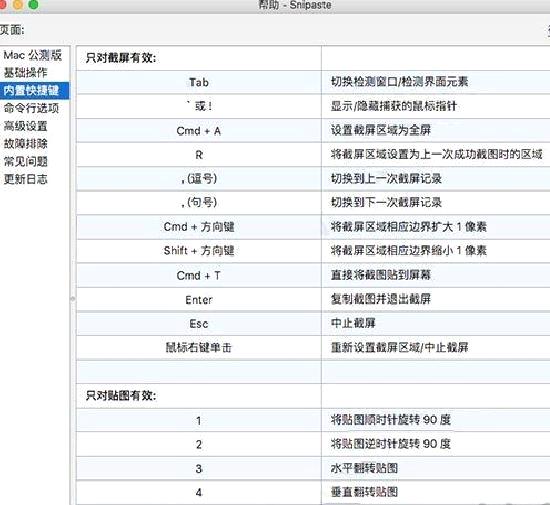Select 常见问题 sidebar entry

[x=26, y=161]
